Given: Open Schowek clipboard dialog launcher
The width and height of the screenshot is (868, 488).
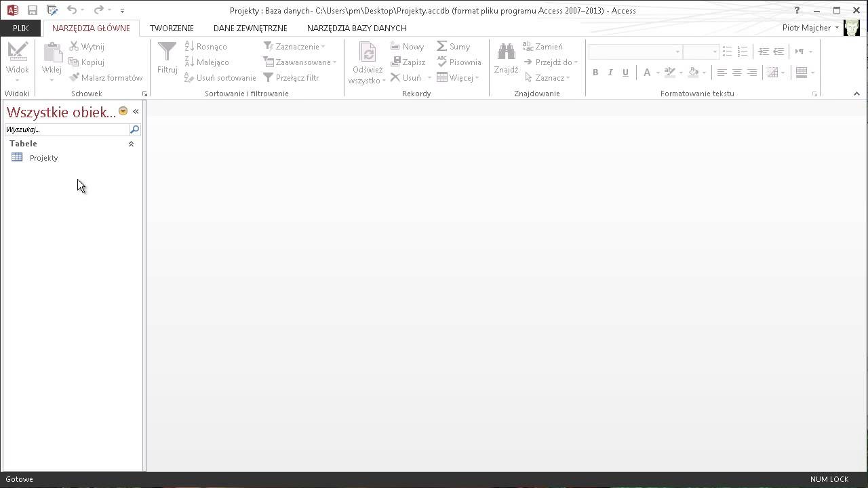Looking at the screenshot, I should [x=144, y=94].
